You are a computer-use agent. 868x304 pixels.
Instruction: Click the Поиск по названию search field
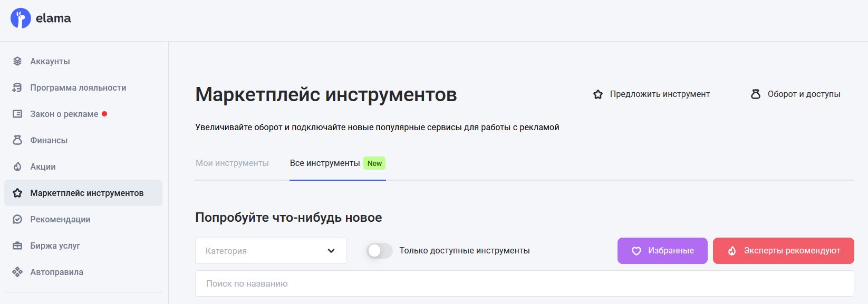(525, 283)
